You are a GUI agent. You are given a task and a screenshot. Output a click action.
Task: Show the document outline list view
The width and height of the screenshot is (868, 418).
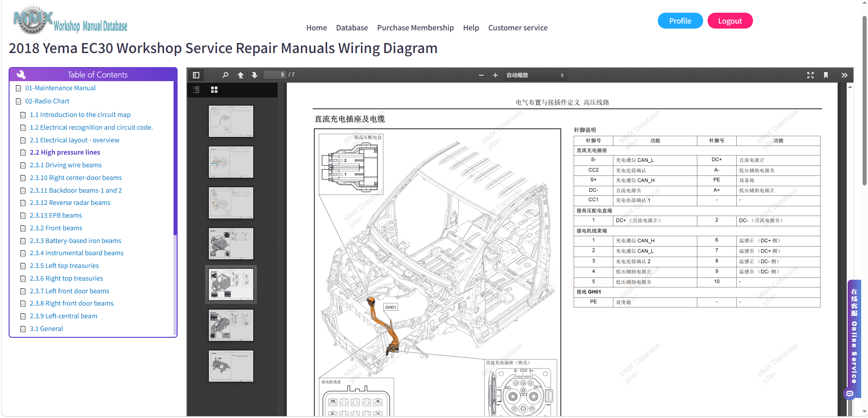pyautogui.click(x=196, y=90)
